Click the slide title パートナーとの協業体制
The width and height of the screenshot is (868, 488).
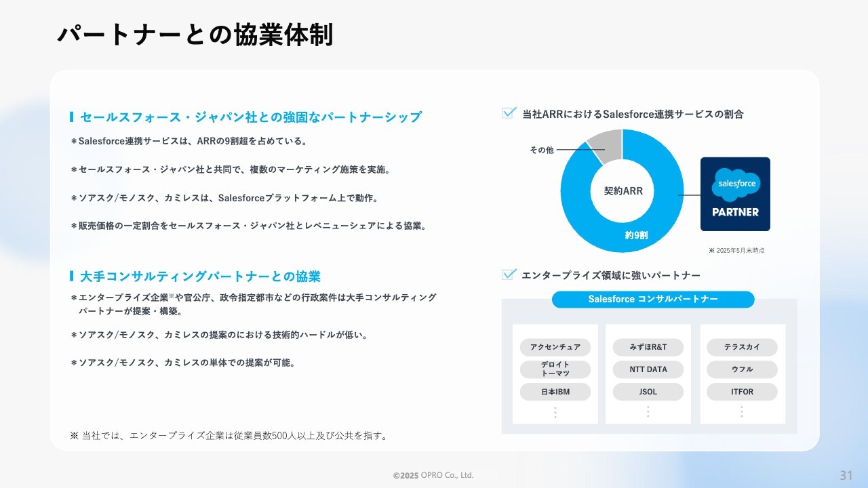click(195, 35)
